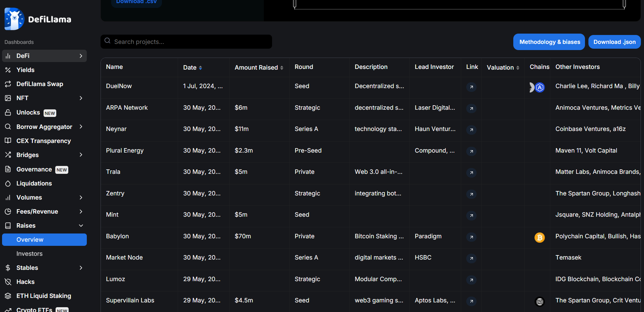Open the Market Node link arrow

471,259
